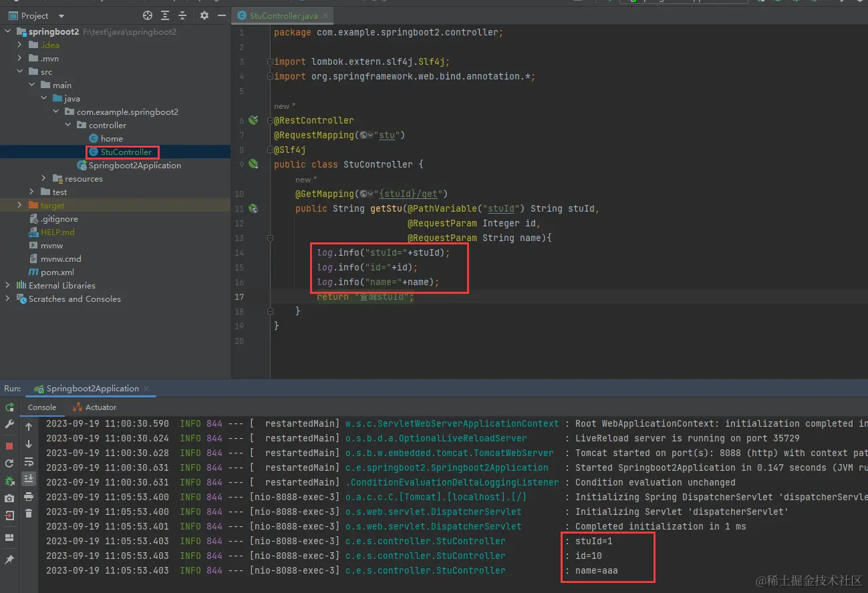Click Collapse All in Project panel
Viewport: 868px width, 593px height.
click(182, 15)
